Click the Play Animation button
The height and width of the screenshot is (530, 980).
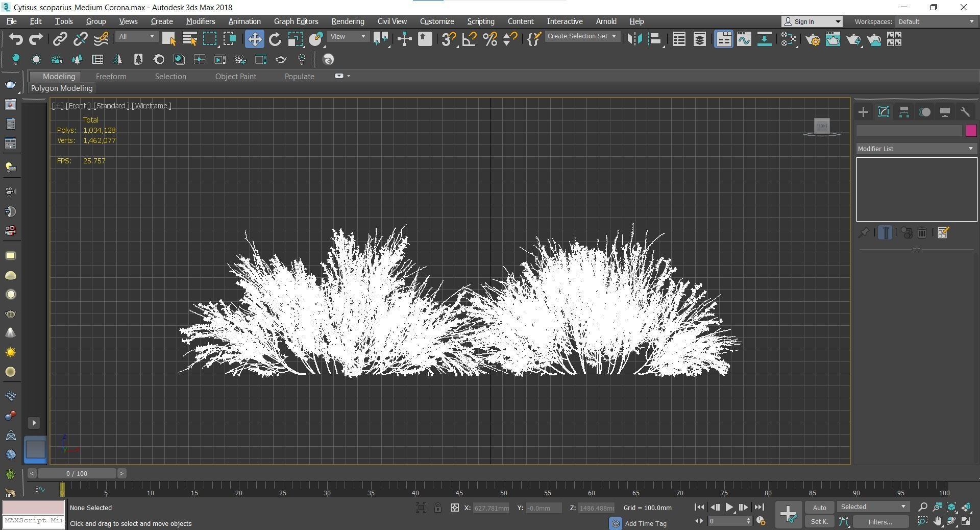(x=729, y=507)
